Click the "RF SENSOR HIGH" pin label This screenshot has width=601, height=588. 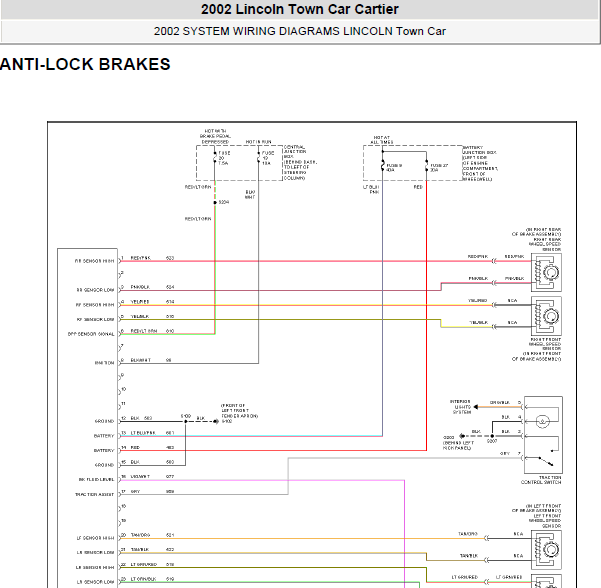pos(95,305)
